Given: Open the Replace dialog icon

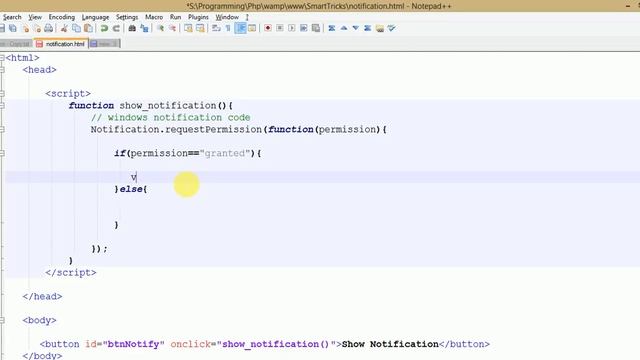Looking at the screenshot, I should pyautogui.click(x=144, y=28).
